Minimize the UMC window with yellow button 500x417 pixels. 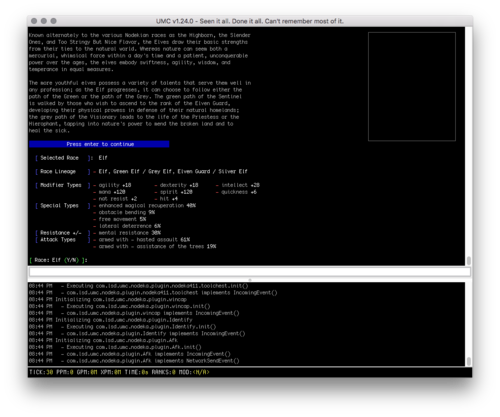pos(44,21)
